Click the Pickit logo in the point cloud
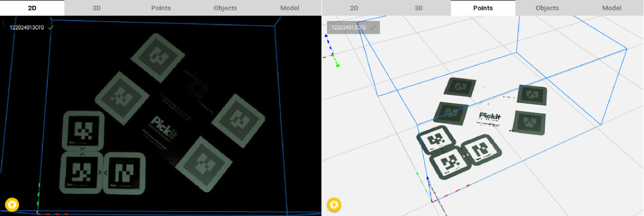This screenshot has height=216, width=644. pyautogui.click(x=491, y=116)
